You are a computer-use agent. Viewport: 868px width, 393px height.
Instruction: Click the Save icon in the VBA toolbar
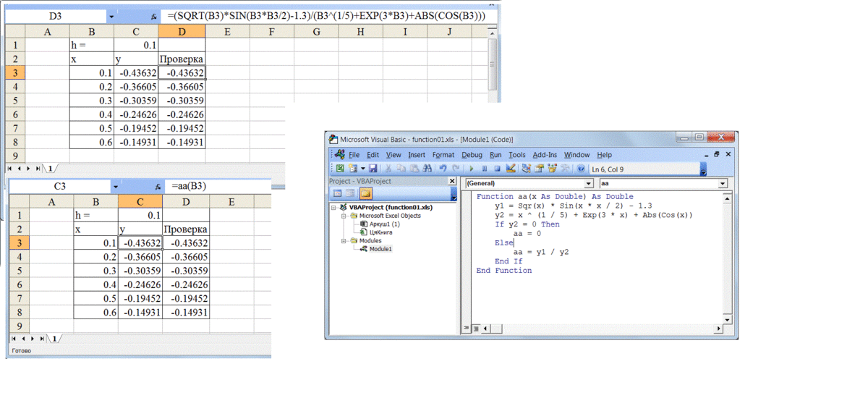click(x=373, y=169)
